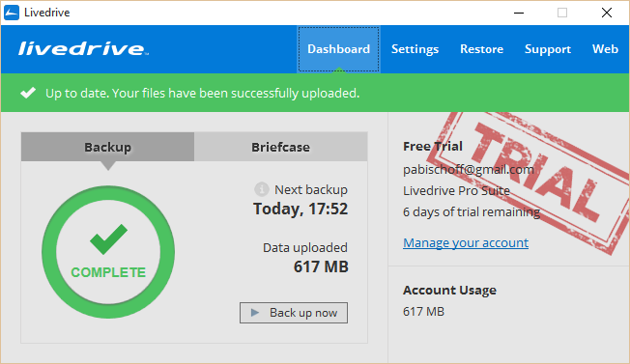Start a backup with Back up now
Screen dimensions: 630x364
click(x=294, y=313)
